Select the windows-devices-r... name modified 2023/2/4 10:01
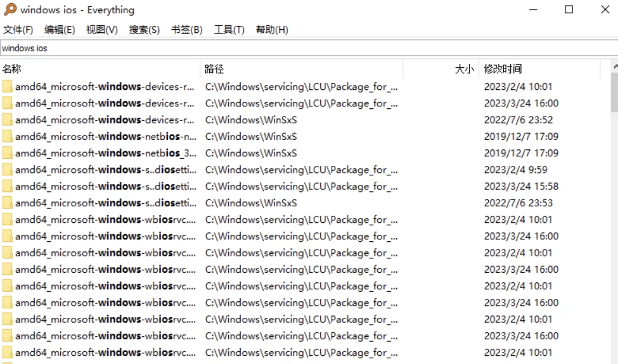The height and width of the screenshot is (364, 618). click(x=105, y=87)
